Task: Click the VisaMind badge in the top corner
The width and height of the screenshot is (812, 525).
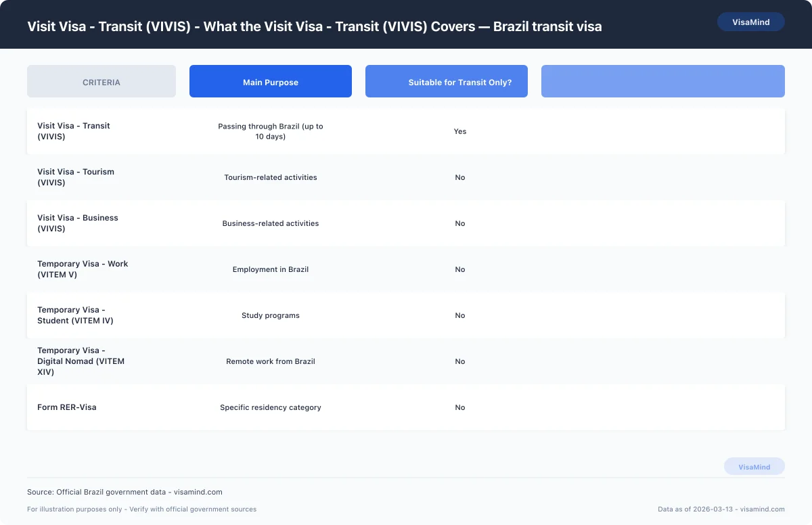Action: click(750, 22)
